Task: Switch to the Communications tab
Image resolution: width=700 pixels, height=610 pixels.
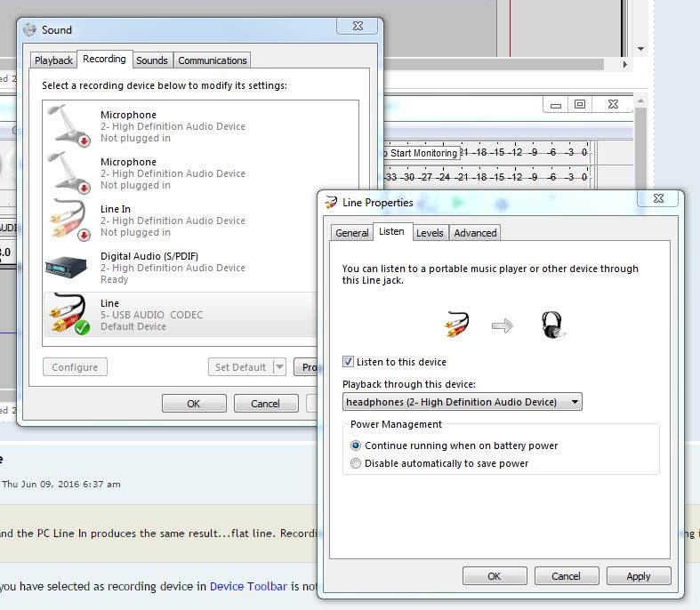Action: pos(212,60)
